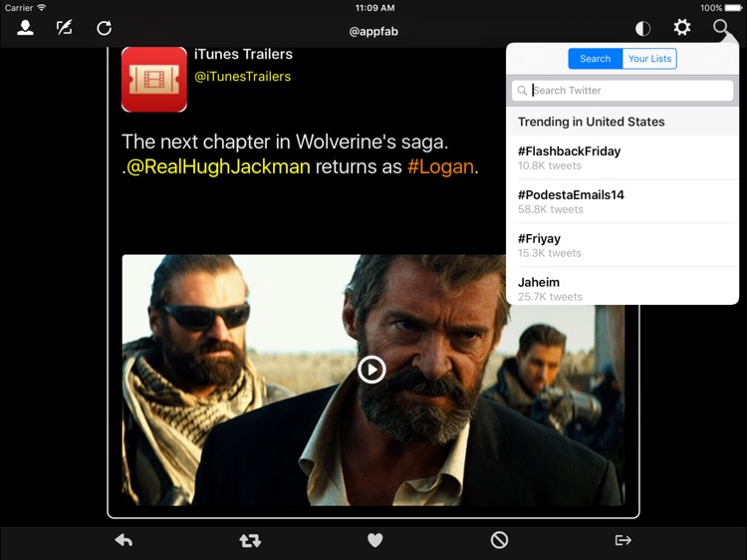Screen dimensions: 747x560
Task: Open trending topic #Friyay
Action: coord(622,245)
